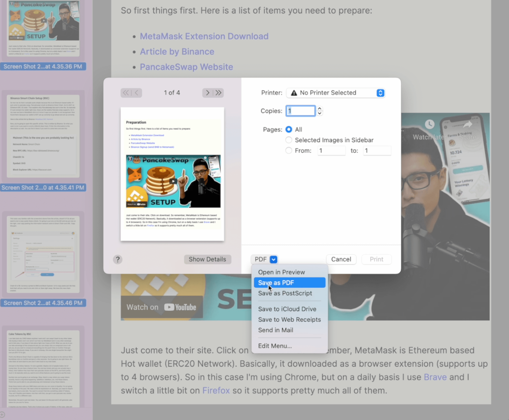This screenshot has width=509, height=420.
Task: Decrease copies with the down stepper arrow
Action: [320, 113]
